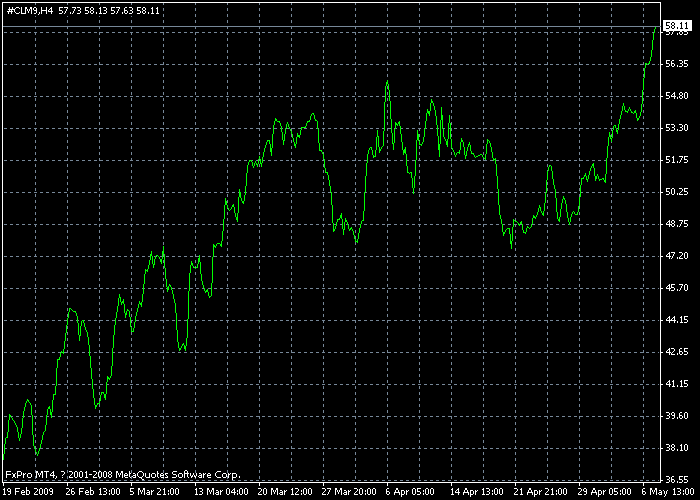The width and height of the screenshot is (700, 500).
Task: Click the 44.15 price axis label
Action: (x=677, y=320)
